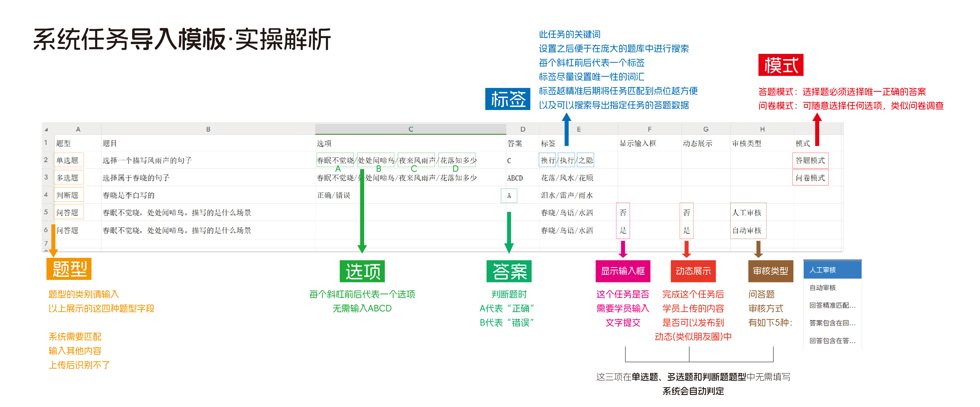The image size is (980, 407).
Task: Click the select-all corner triangle of spreadsheet
Action: coord(46,130)
